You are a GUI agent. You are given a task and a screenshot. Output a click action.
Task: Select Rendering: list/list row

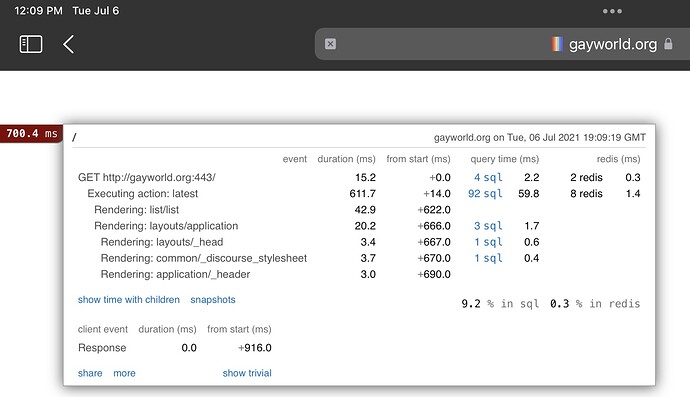coord(359,210)
